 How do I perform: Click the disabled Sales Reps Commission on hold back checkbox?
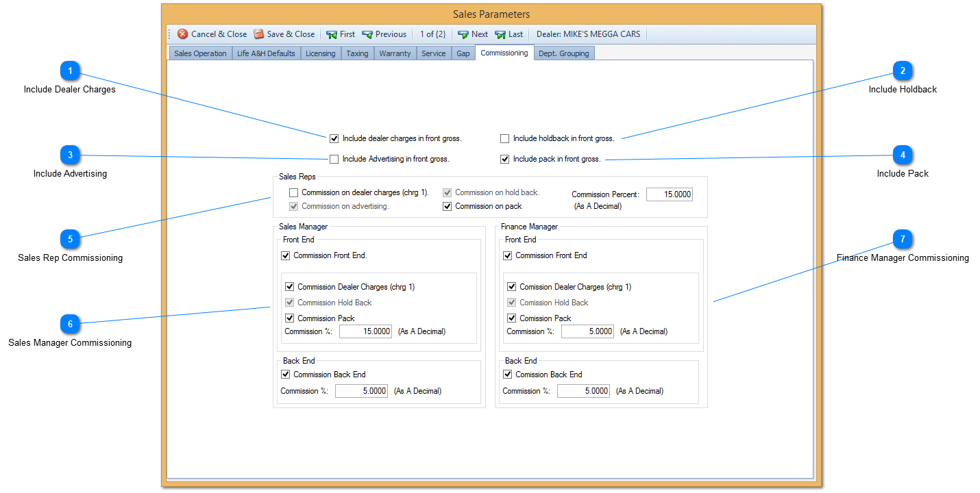pos(448,193)
